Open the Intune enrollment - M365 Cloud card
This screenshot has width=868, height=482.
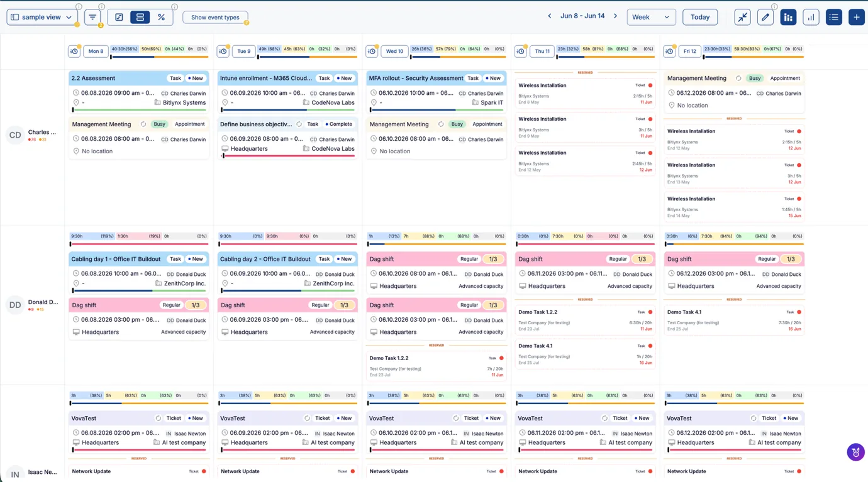point(287,91)
